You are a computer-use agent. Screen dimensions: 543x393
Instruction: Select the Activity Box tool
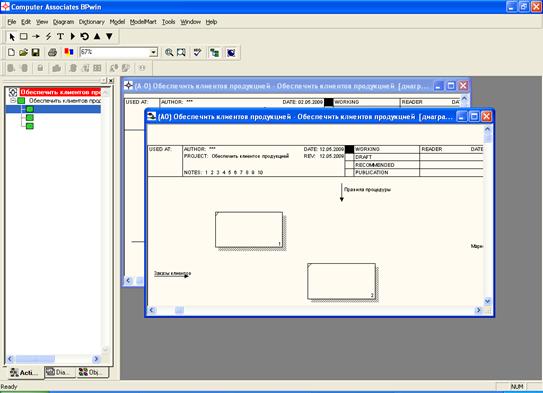[x=24, y=36]
